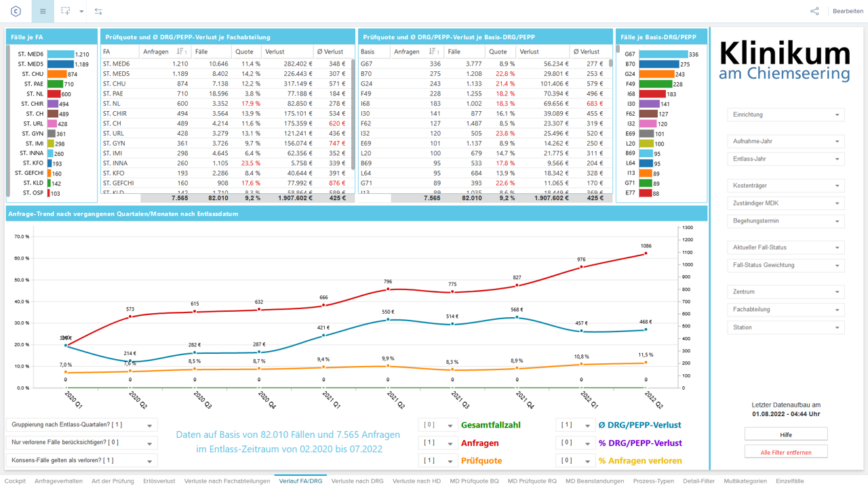Open the Qlik logo menu
Image resolution: width=868 pixels, height=488 pixels.
point(16,11)
